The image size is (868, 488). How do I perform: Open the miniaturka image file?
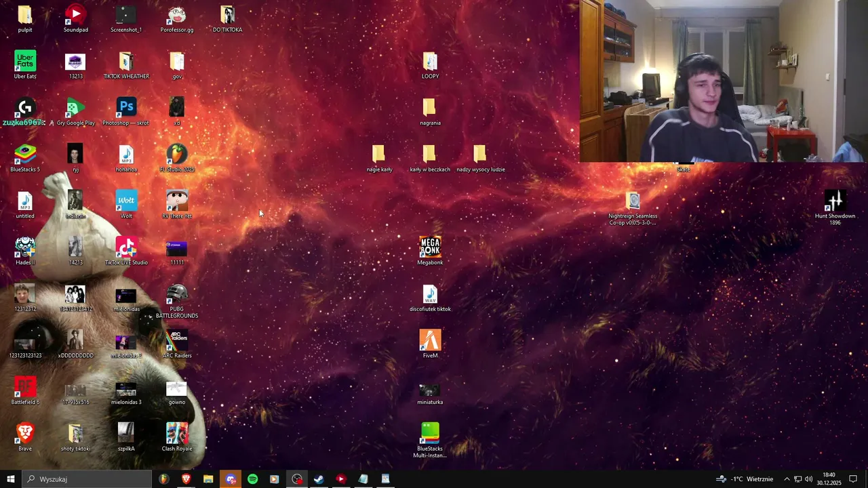click(430, 391)
